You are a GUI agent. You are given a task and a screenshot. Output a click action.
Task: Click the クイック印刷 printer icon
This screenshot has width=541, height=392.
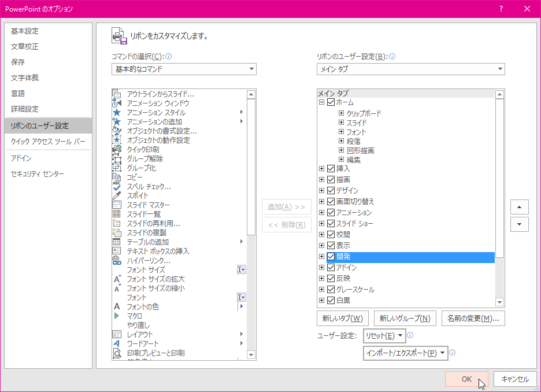[x=117, y=149]
